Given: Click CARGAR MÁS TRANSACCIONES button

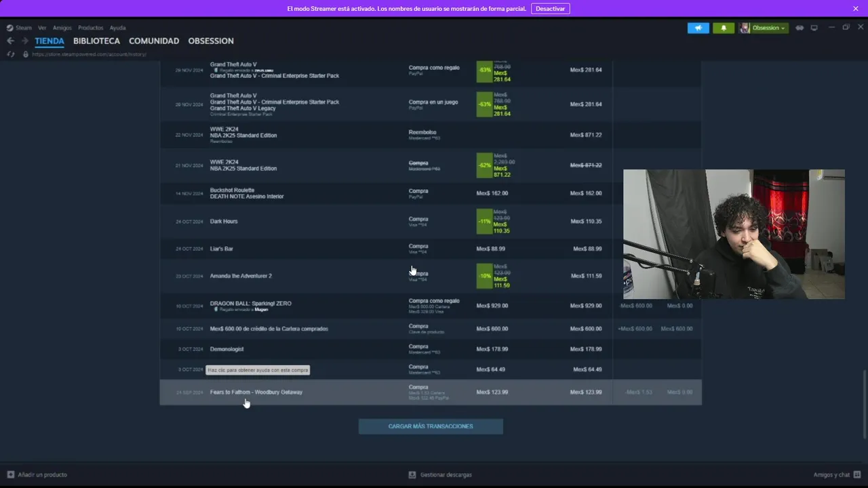Looking at the screenshot, I should point(431,426).
